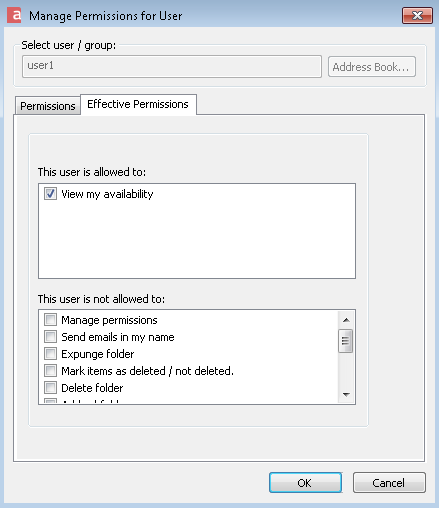Check the Expunge folder checkbox
The image size is (439, 508).
pyautogui.click(x=50, y=354)
